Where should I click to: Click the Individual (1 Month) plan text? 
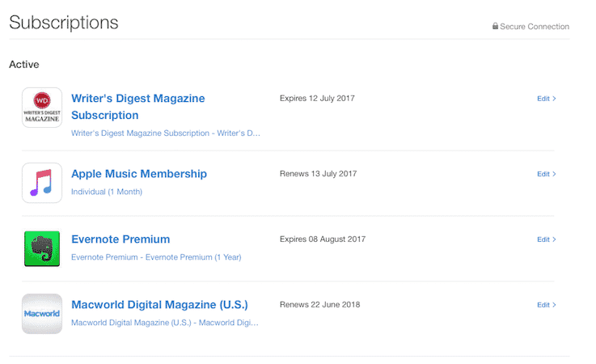106,192
